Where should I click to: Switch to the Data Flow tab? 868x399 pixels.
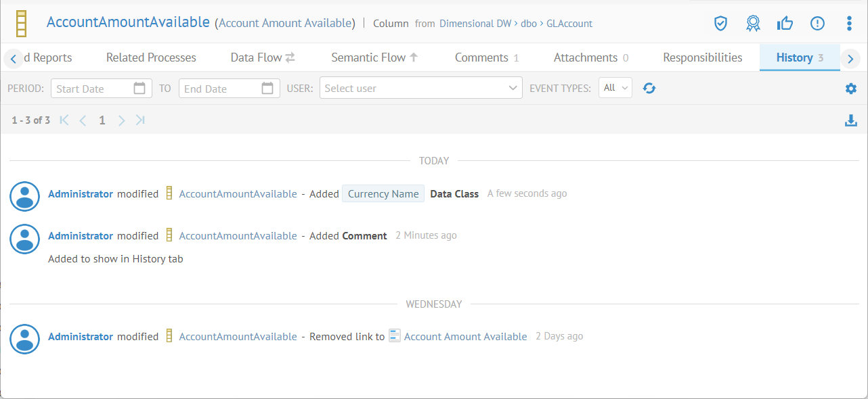click(262, 57)
